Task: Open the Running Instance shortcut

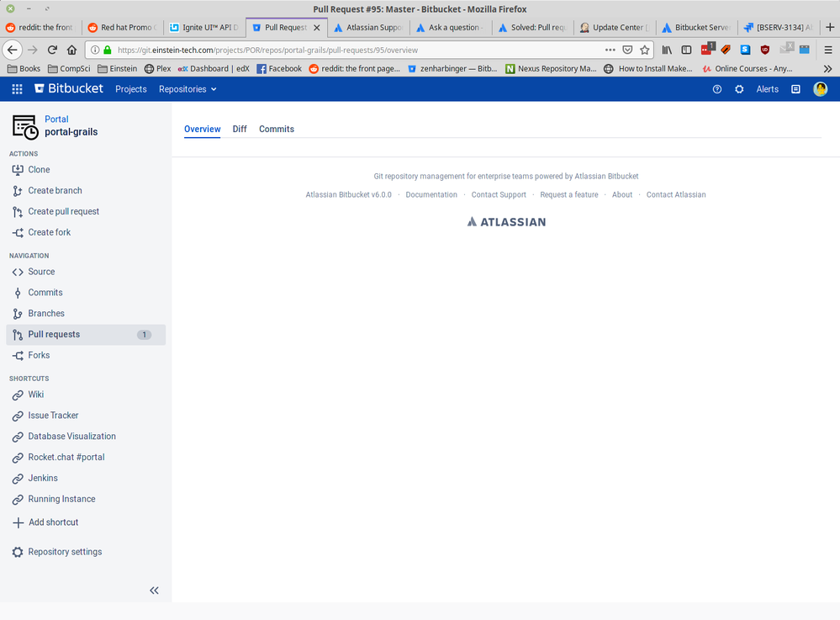Action: 86,499
